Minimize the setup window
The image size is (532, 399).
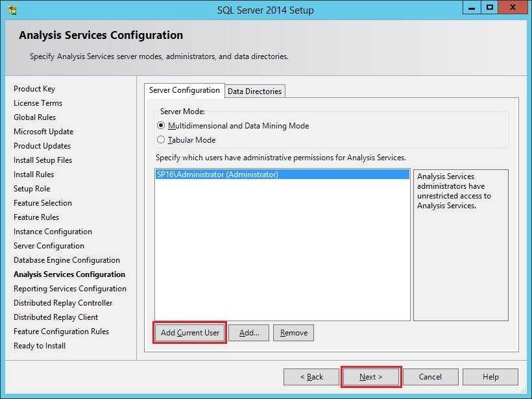click(471, 8)
